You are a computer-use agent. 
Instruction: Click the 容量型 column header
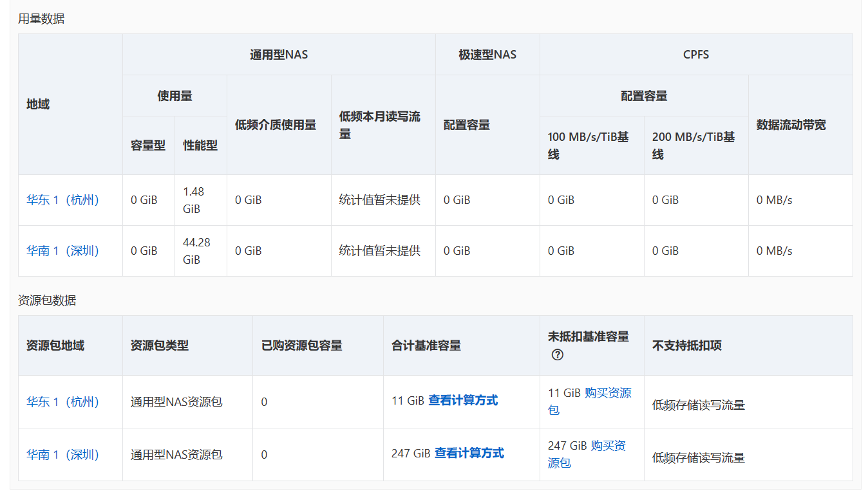pos(148,145)
